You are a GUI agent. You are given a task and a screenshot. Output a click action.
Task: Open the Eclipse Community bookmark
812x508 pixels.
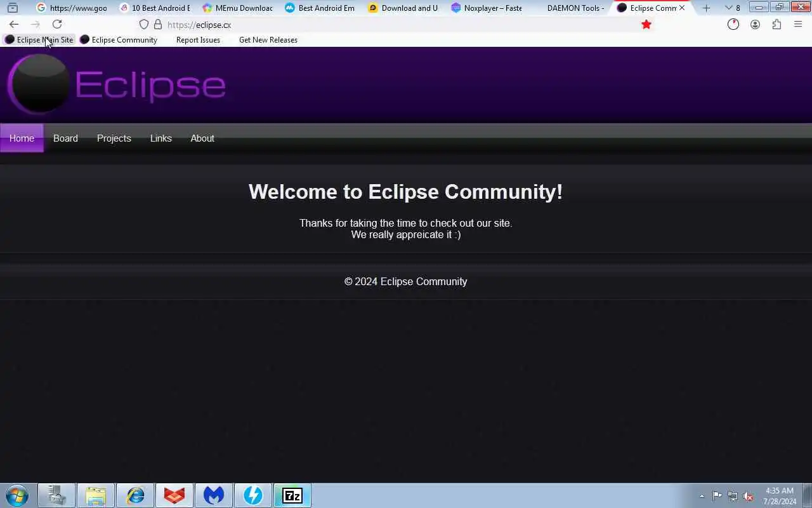pyautogui.click(x=119, y=39)
